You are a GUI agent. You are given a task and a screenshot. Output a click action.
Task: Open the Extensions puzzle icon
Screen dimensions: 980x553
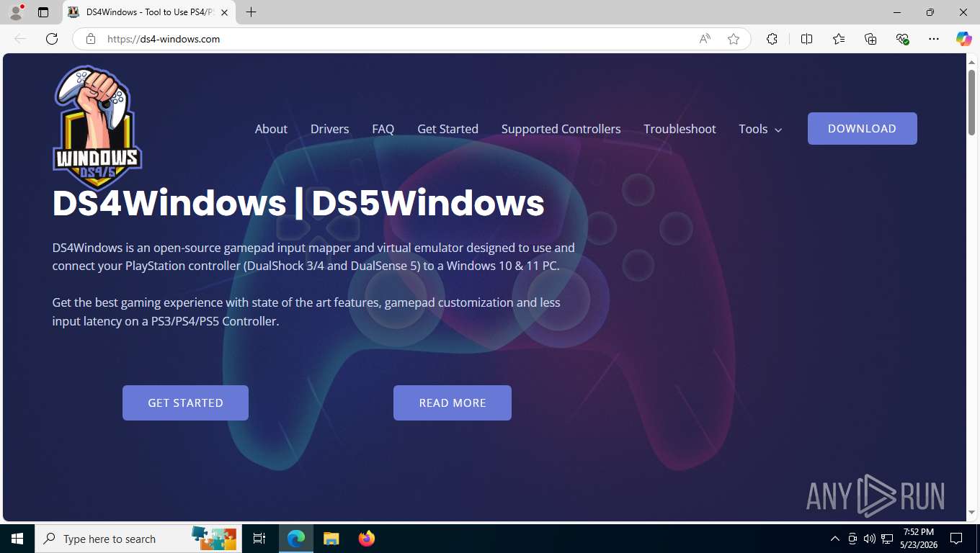point(772,39)
